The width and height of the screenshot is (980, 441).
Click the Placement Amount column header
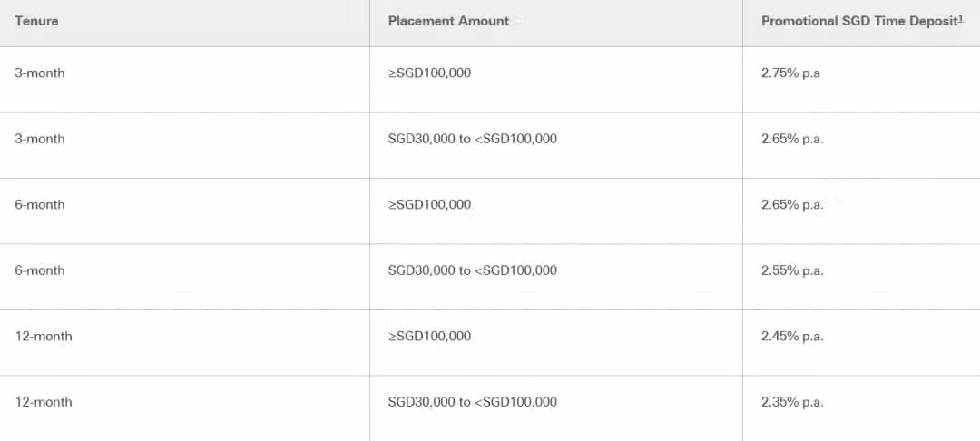pyautogui.click(x=448, y=21)
